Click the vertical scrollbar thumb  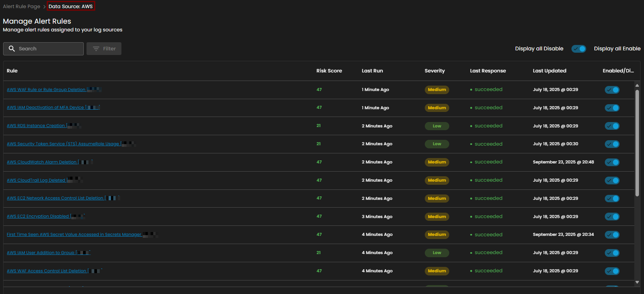click(x=637, y=143)
